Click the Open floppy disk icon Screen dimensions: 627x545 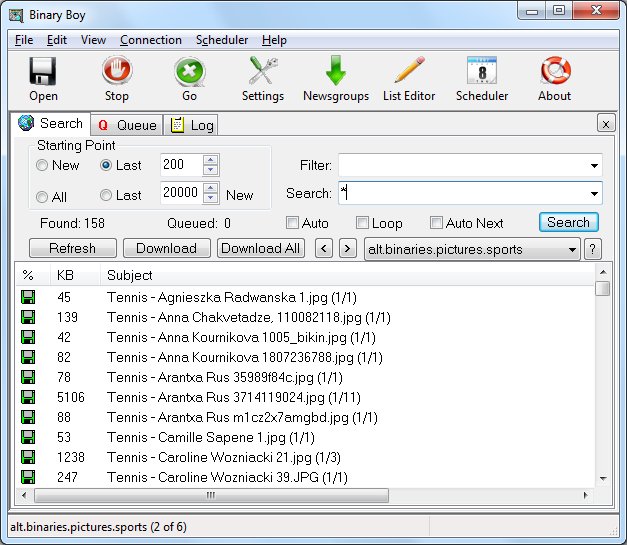pyautogui.click(x=43, y=72)
